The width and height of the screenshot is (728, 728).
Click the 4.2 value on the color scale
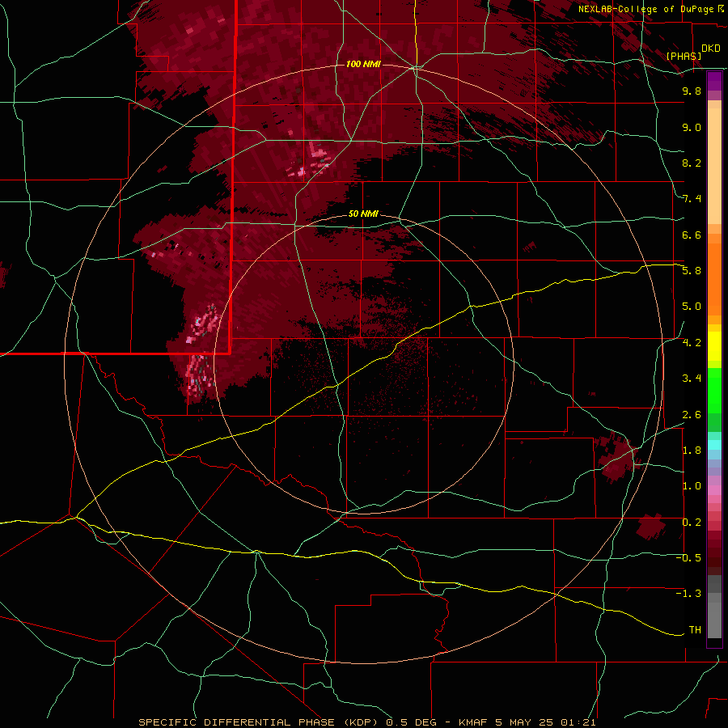692,343
